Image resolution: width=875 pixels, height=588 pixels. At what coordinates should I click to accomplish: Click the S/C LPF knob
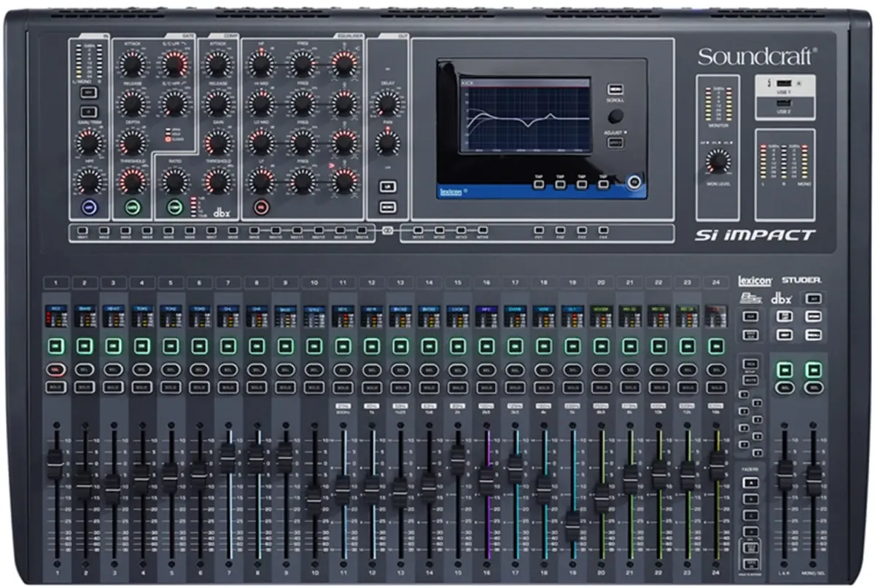[x=174, y=66]
